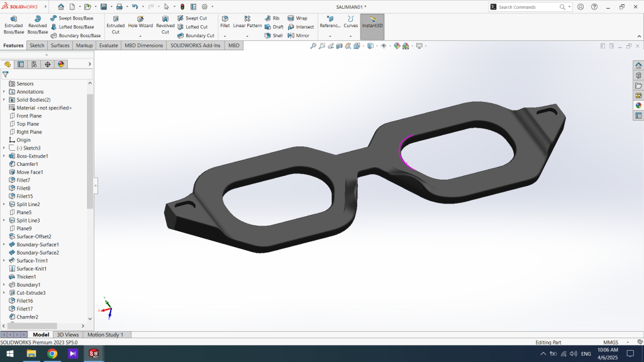Switch to the 3D Views tab
This screenshot has width=644, height=362.
[x=68, y=334]
